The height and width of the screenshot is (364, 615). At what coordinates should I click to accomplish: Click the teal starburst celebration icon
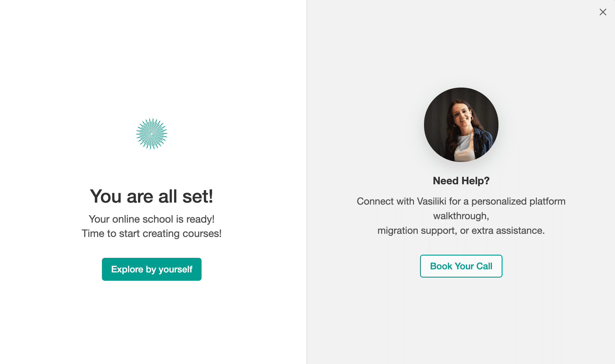[x=152, y=134]
